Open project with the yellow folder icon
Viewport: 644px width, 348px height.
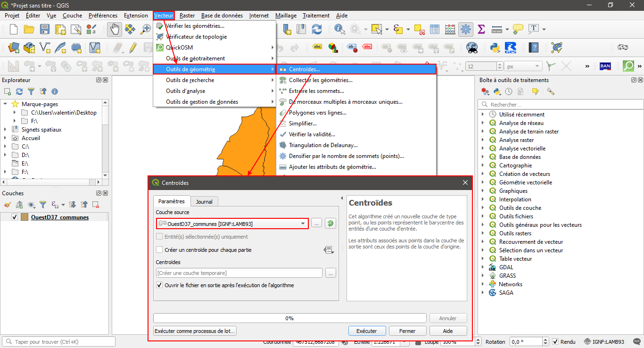(x=29, y=29)
